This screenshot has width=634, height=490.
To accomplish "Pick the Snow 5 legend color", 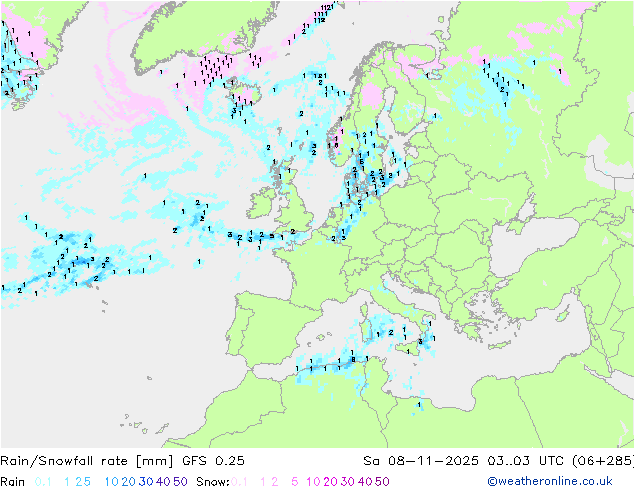I will pyautogui.click(x=295, y=482).
